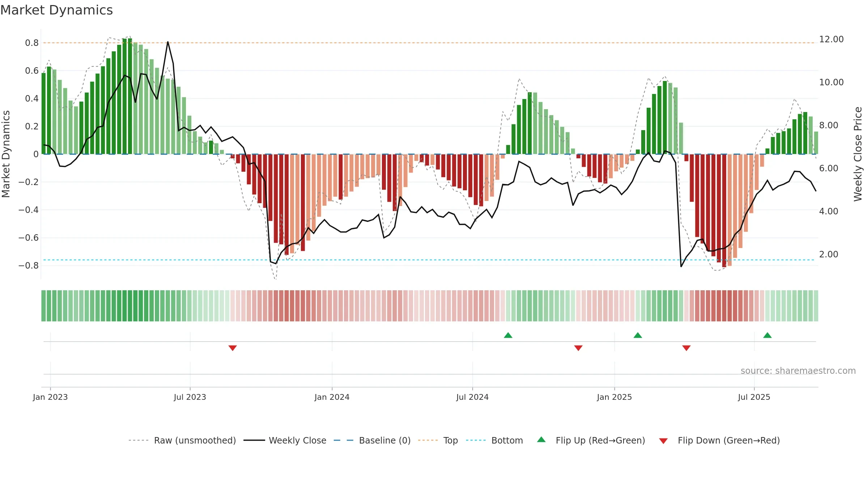868x488 pixels.
Task: Click the vertical Market Dynamics axis title
Action: [x=6, y=154]
